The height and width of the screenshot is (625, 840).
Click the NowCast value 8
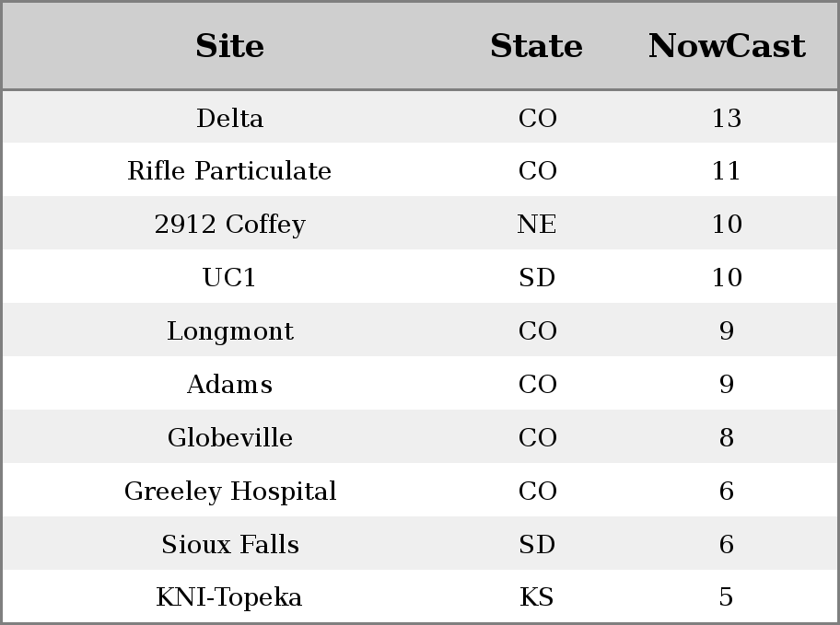coord(727,437)
